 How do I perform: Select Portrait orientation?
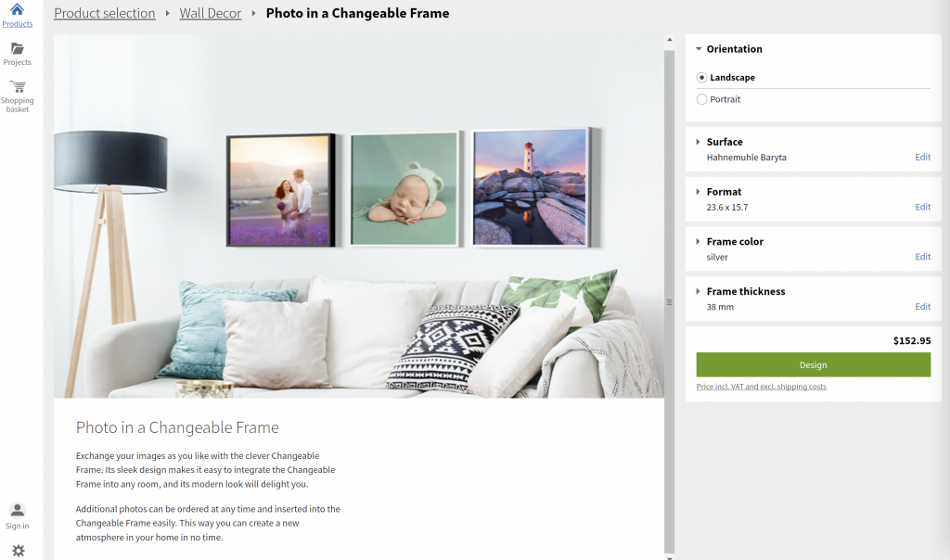701,99
